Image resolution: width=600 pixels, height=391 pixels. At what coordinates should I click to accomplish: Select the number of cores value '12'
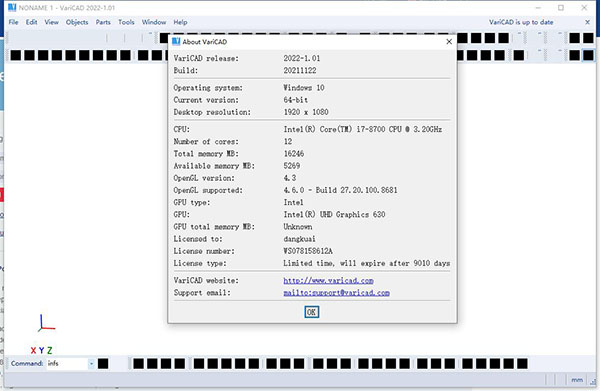pos(288,142)
